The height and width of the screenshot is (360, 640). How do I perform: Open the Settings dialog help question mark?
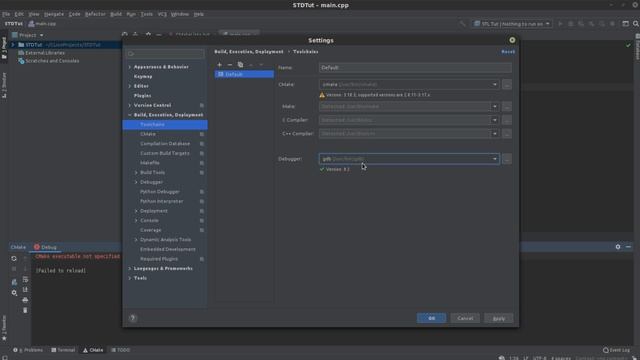point(133,318)
